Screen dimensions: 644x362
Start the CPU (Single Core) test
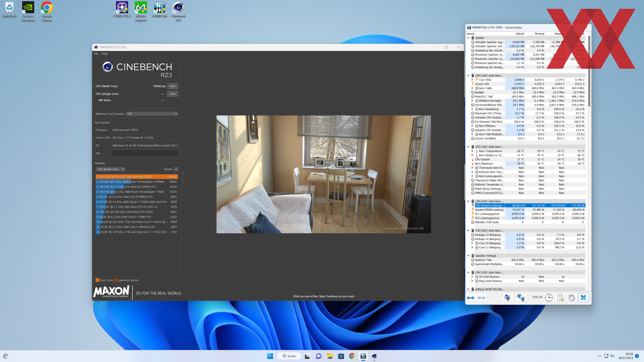click(x=172, y=94)
